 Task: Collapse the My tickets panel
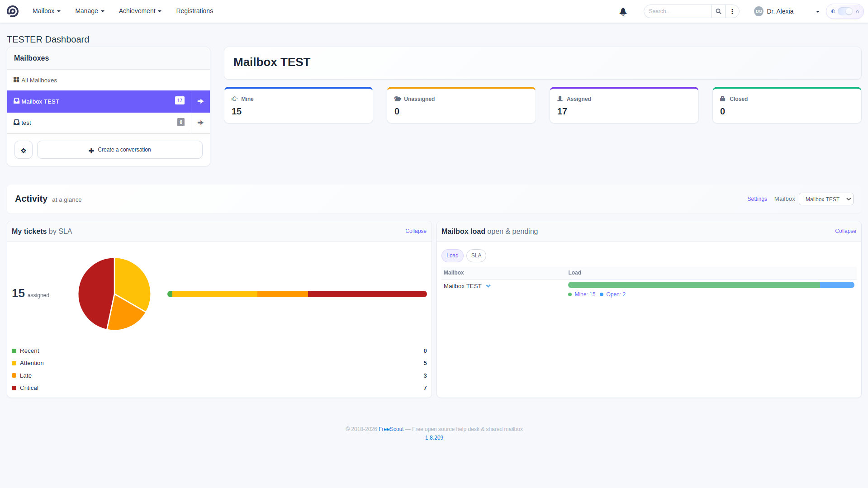416,231
